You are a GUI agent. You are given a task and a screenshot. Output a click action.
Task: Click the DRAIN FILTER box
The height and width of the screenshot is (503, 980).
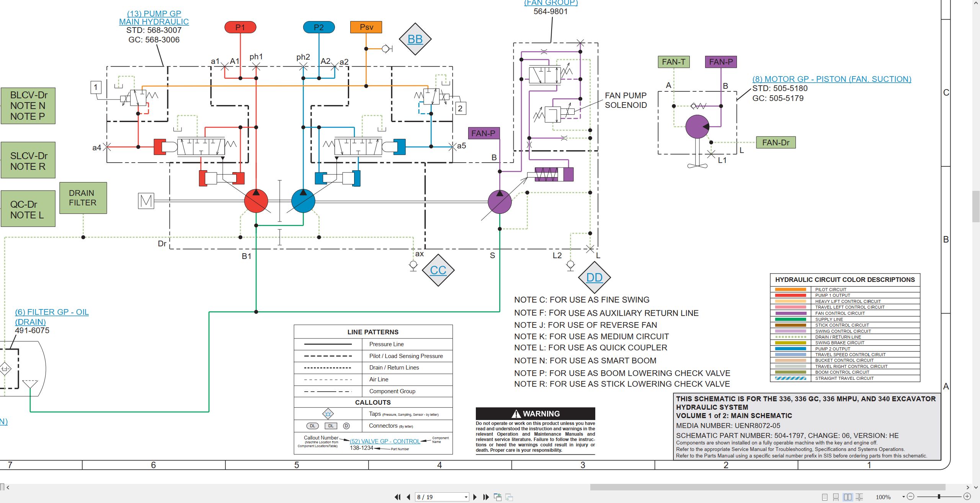coord(83,198)
